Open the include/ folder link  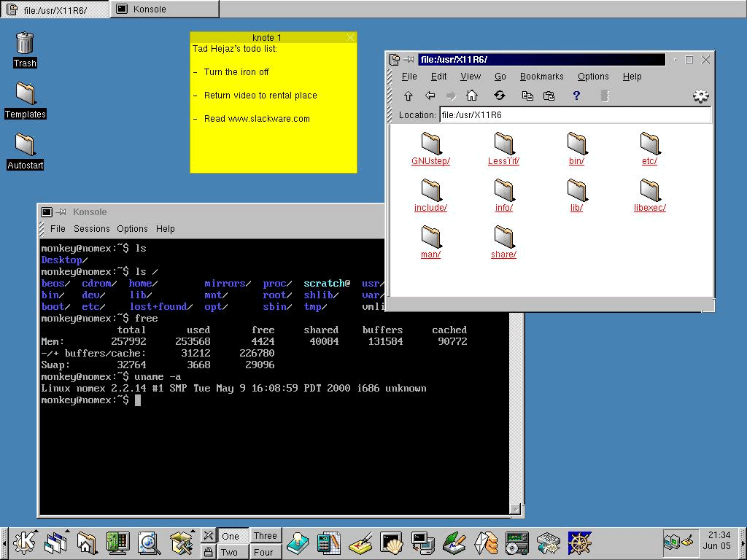430,208
